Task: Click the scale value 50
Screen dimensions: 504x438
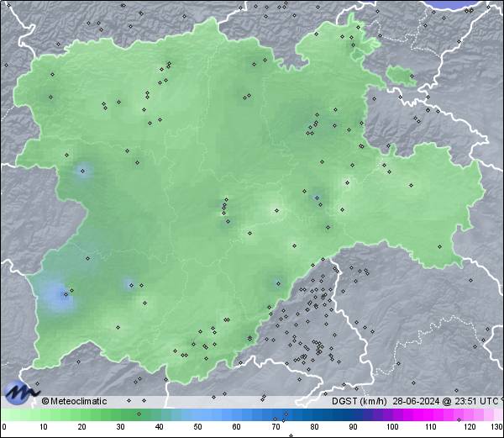Action: tap(197, 427)
